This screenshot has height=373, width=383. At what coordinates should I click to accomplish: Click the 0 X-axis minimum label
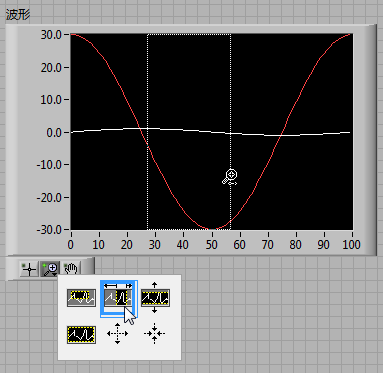pyautogui.click(x=71, y=245)
